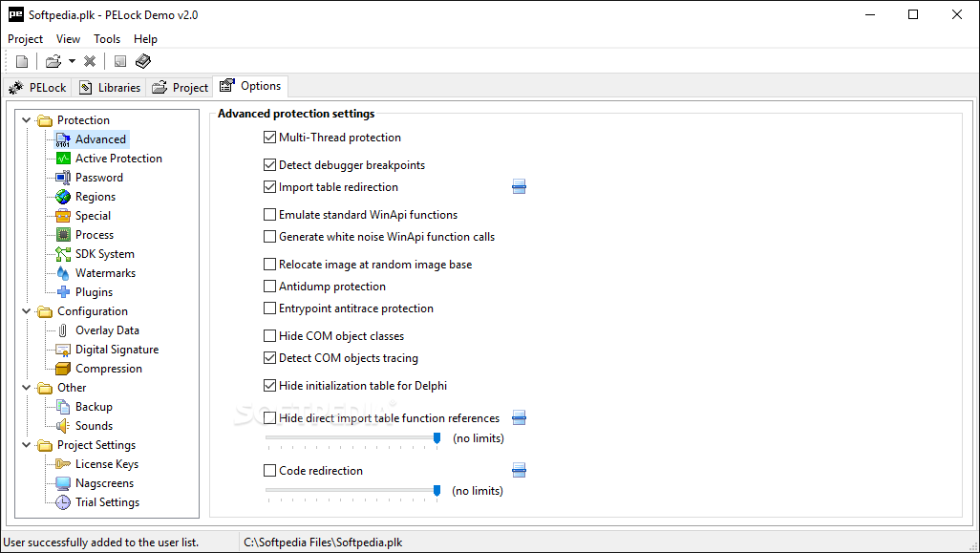Viewport: 980px width, 553px height.
Task: Open the View menu
Action: pos(68,39)
